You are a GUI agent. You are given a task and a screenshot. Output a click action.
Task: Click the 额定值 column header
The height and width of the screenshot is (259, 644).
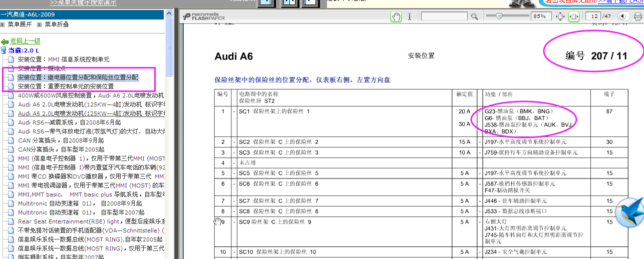(464, 94)
